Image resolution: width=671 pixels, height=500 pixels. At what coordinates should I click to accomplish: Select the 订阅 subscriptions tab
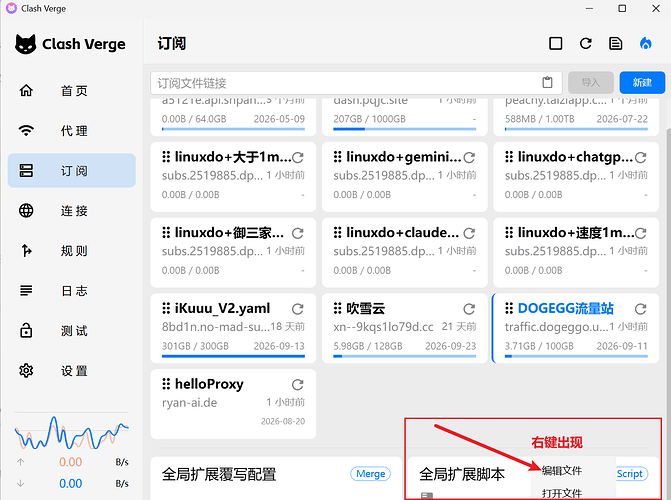tap(71, 170)
